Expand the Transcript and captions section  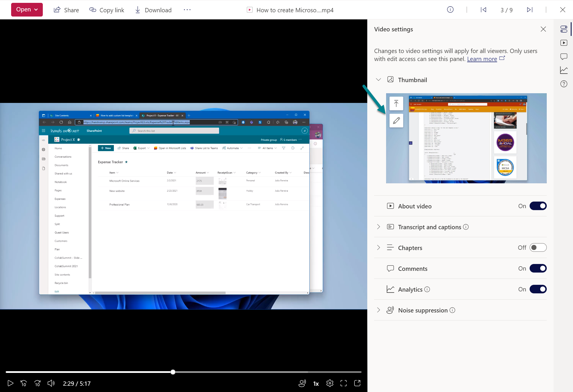378,227
